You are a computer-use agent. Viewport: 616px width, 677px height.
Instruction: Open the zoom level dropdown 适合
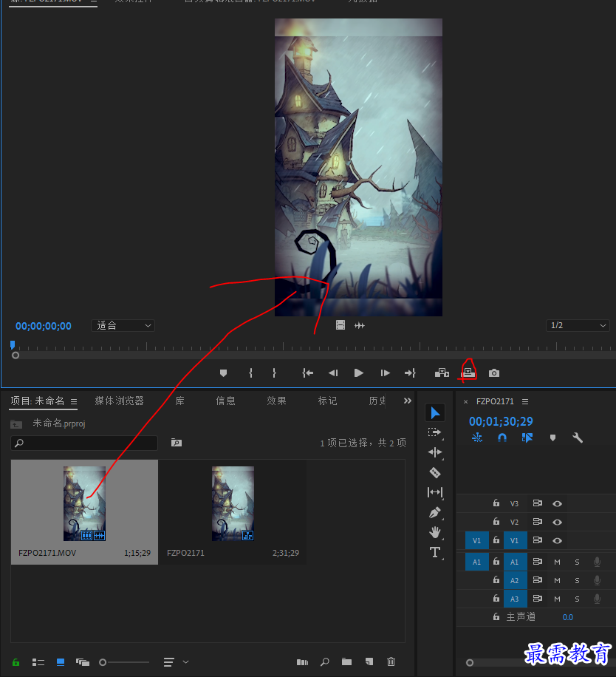(x=123, y=325)
